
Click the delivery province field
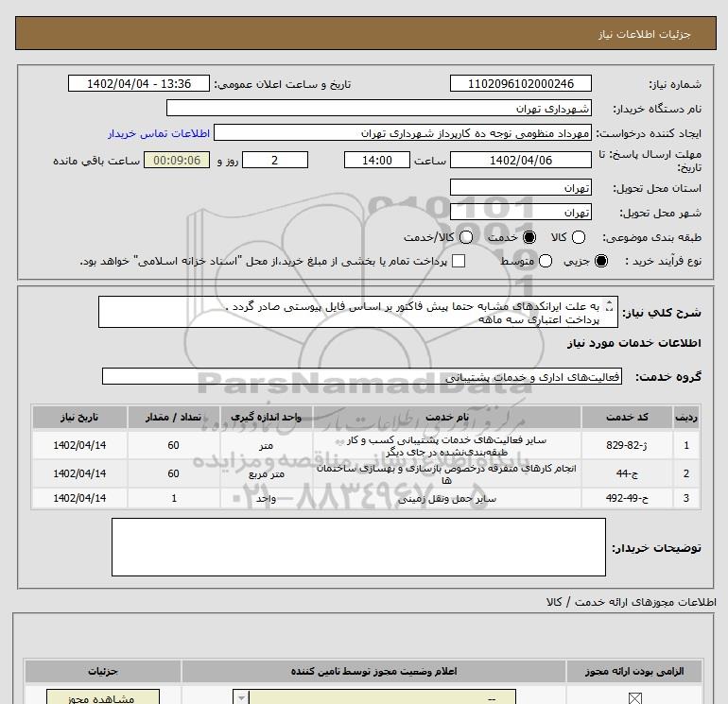pos(520,187)
